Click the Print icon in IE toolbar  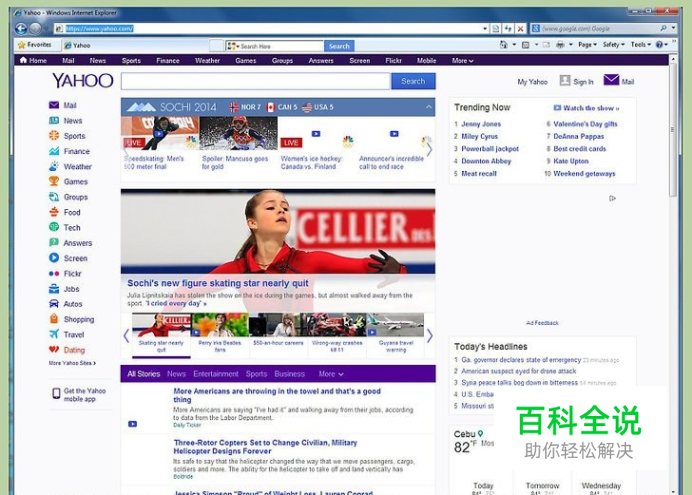(x=560, y=45)
